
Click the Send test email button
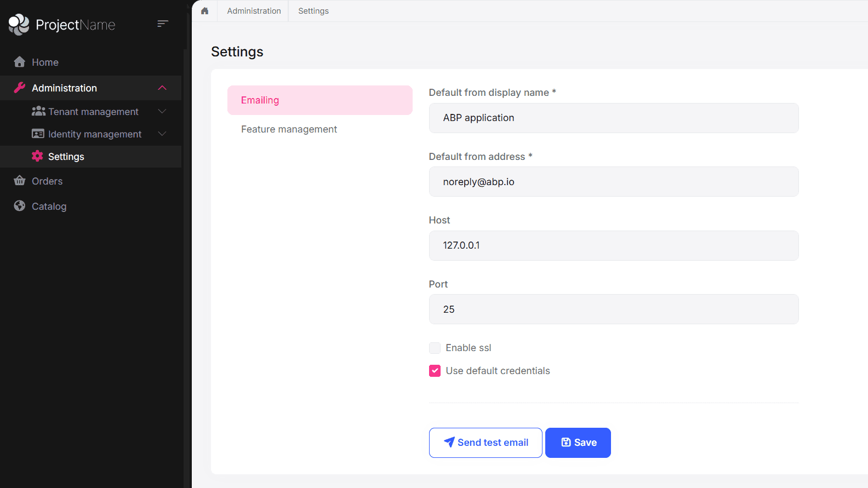486,443
